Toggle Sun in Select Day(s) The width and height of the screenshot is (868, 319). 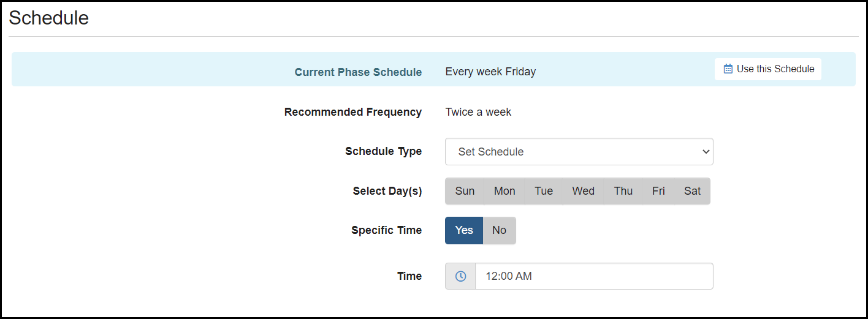465,191
